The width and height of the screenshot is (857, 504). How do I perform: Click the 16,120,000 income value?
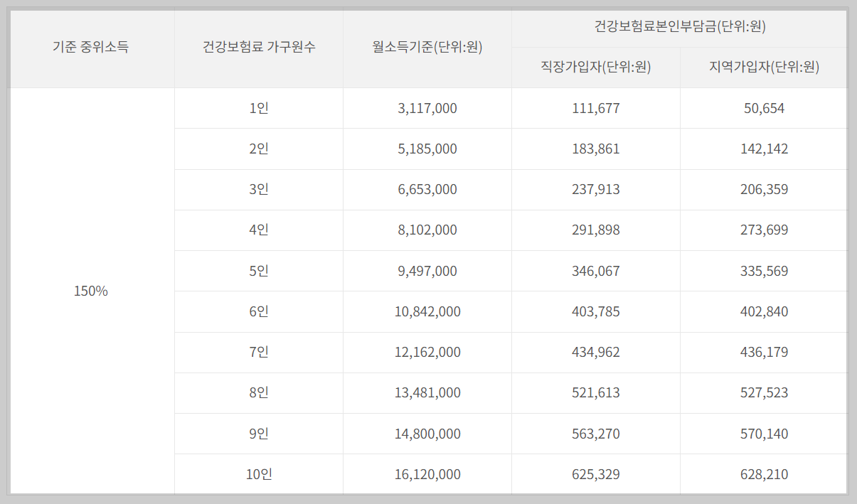427,473
